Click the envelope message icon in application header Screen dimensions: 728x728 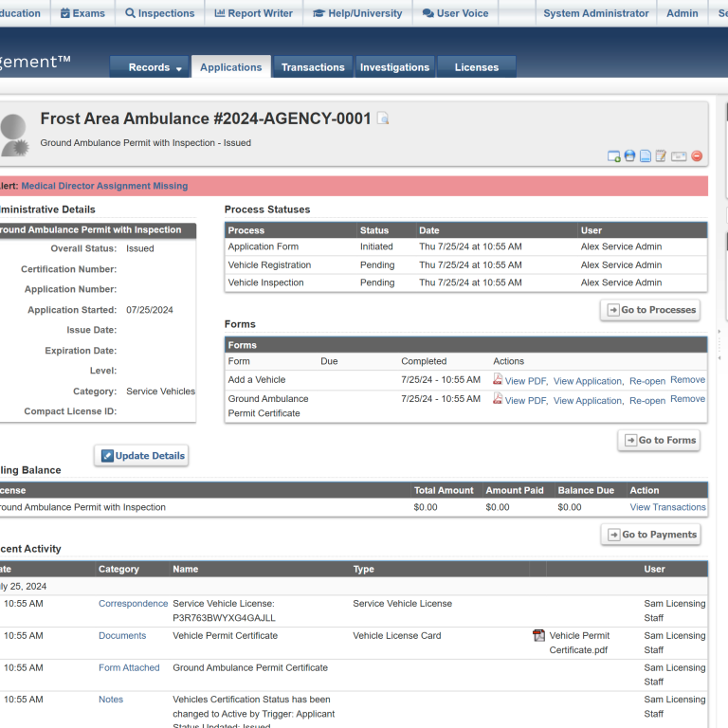click(679, 156)
